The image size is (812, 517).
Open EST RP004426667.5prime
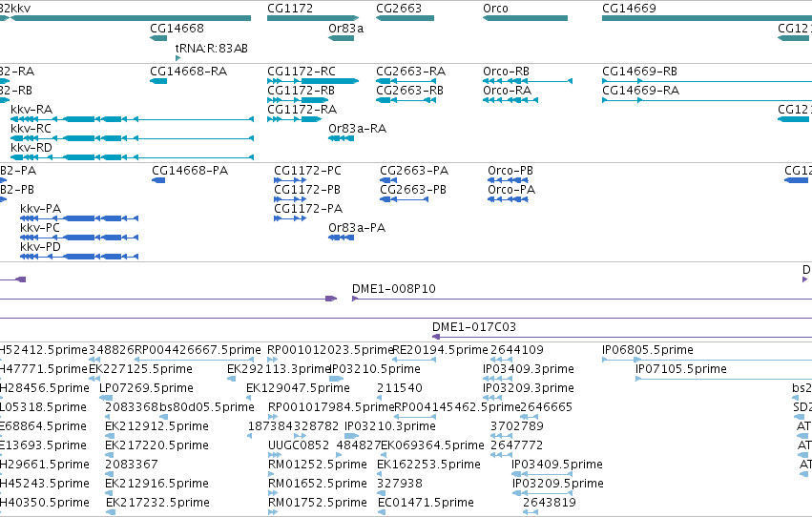pyautogui.click(x=198, y=350)
